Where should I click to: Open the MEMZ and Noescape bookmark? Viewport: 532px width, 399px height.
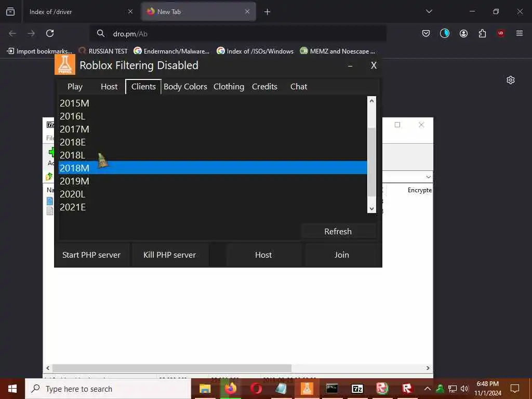pyautogui.click(x=338, y=51)
